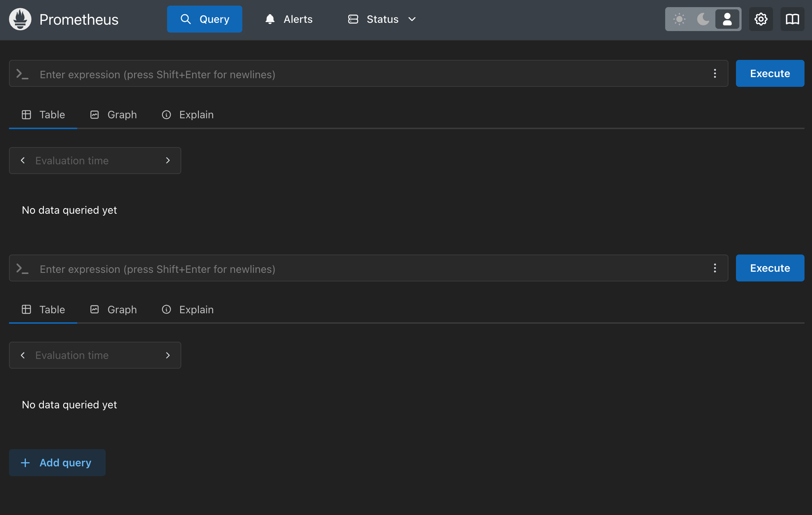This screenshot has height=515, width=812.
Task: Switch second query to Explain tab
Action: point(188,310)
